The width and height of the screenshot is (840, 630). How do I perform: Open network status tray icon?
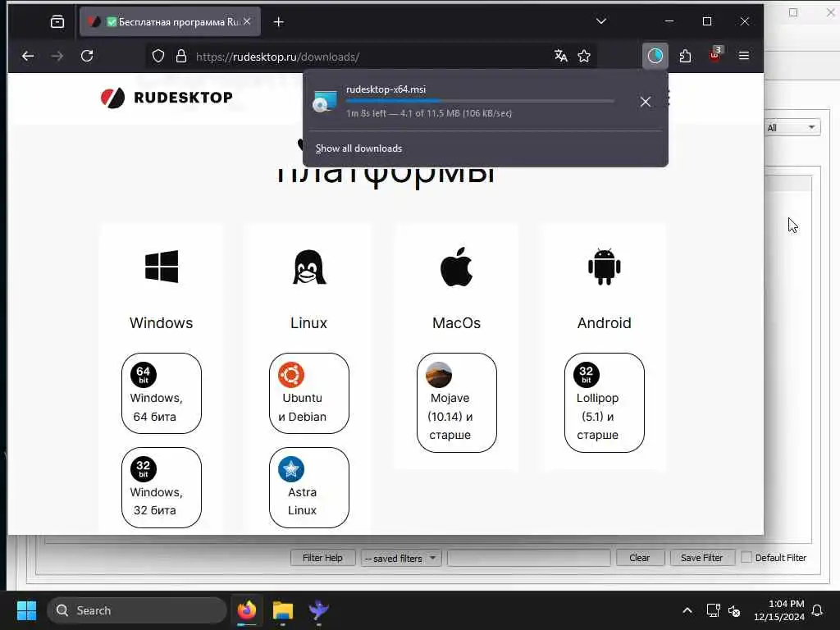point(714,610)
